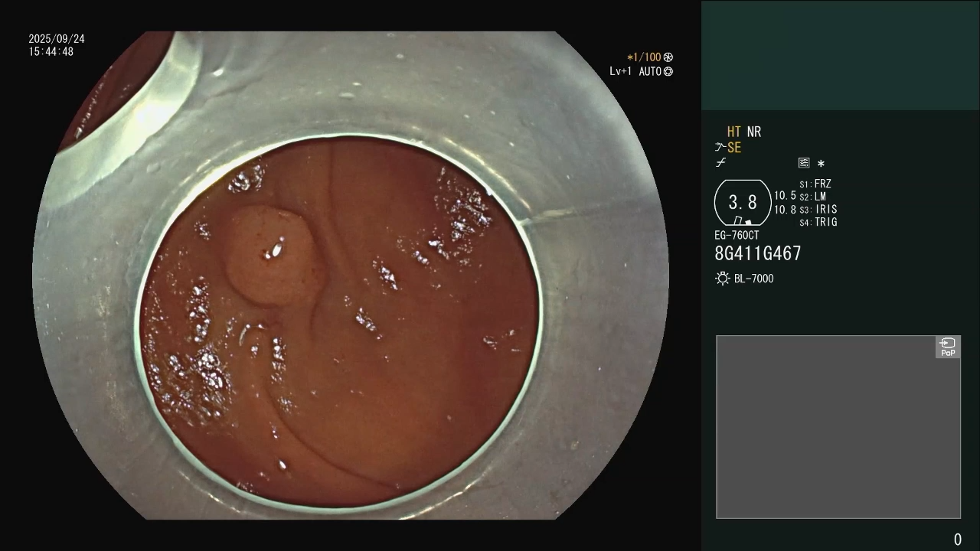
Task: Toggle the HT indicator
Action: (x=733, y=132)
